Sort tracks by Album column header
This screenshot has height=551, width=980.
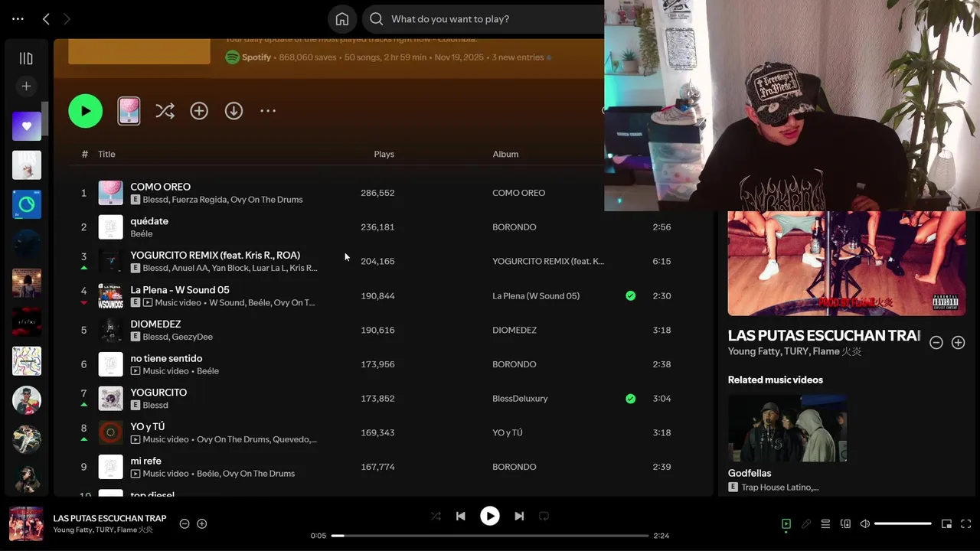[505, 154]
